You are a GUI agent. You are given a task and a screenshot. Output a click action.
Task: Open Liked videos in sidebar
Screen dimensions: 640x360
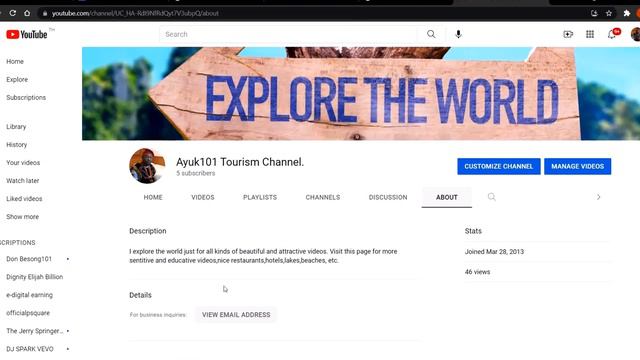click(x=24, y=199)
